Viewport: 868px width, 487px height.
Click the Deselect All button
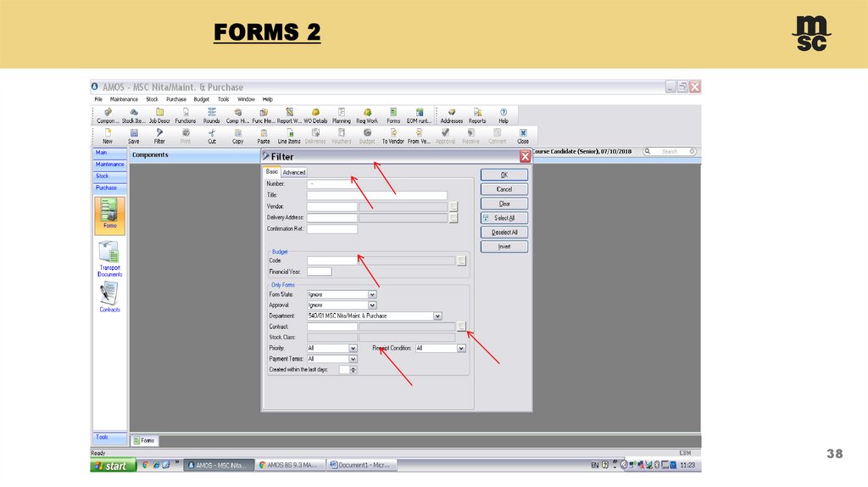tap(504, 232)
